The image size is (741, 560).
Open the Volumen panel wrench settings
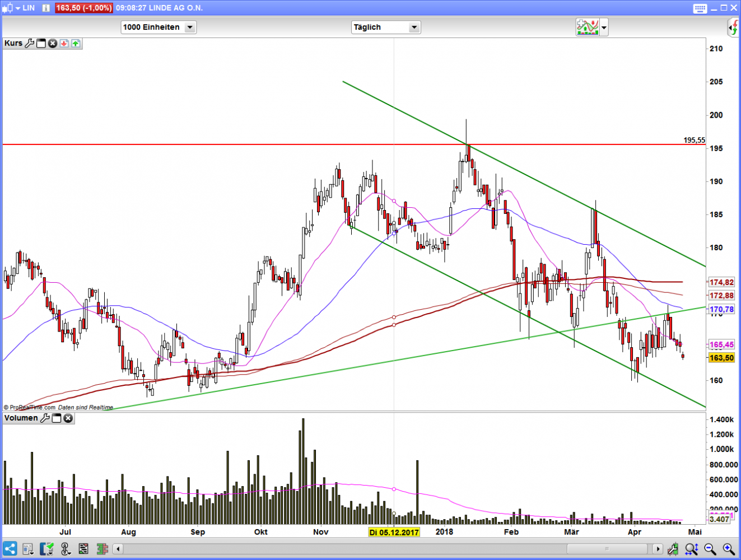pos(45,418)
